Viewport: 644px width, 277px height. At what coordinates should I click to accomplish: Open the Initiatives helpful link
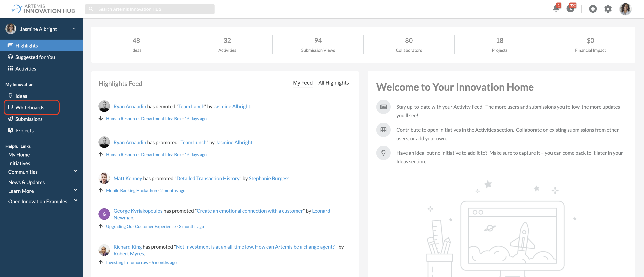coord(19,163)
